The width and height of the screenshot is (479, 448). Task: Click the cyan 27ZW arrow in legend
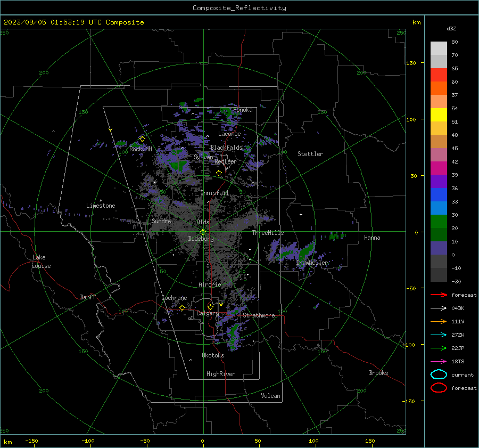point(439,335)
